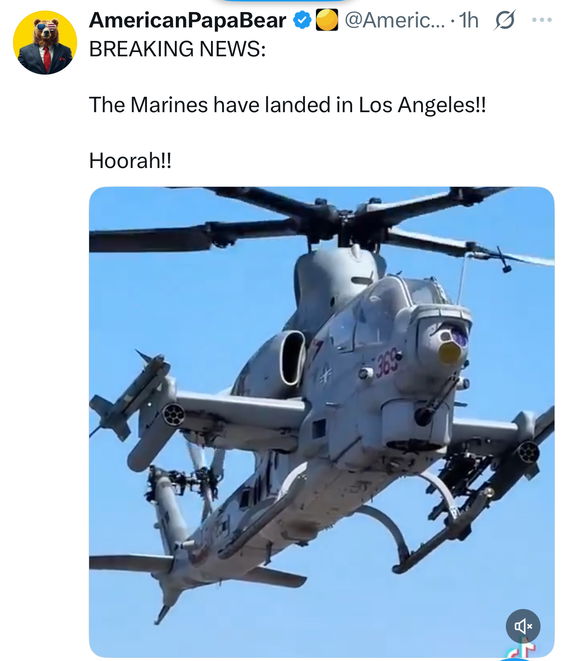
Task: Tap the blue pill at top edge
Action: (283, 1)
